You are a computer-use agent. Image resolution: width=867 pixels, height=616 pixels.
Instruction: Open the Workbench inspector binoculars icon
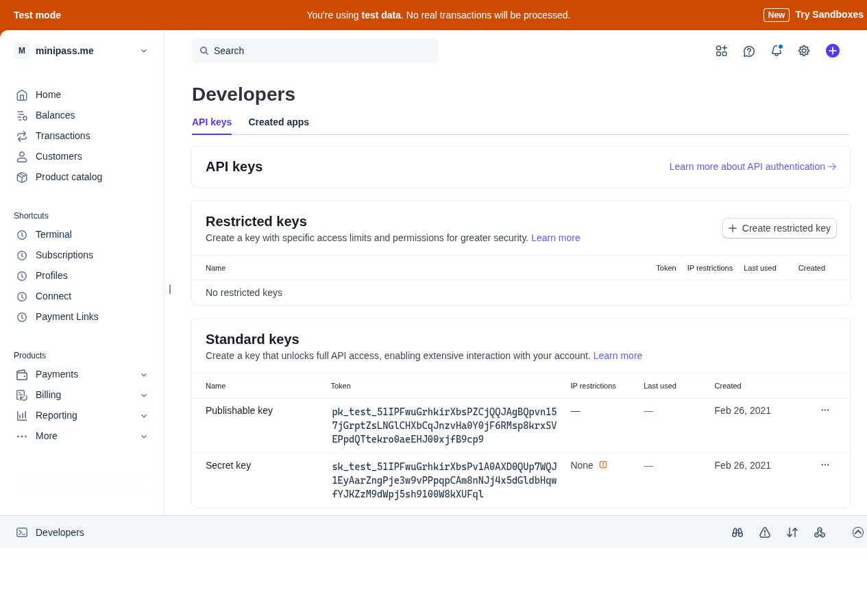click(x=737, y=532)
